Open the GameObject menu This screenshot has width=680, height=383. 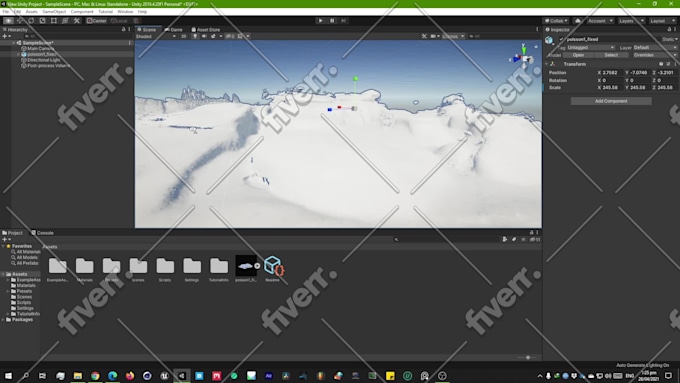(54, 12)
